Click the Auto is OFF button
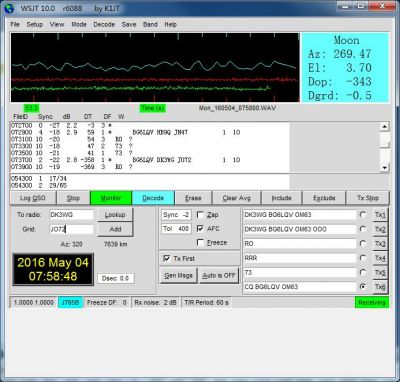Screen dimensions: 400x382 [x=219, y=276]
